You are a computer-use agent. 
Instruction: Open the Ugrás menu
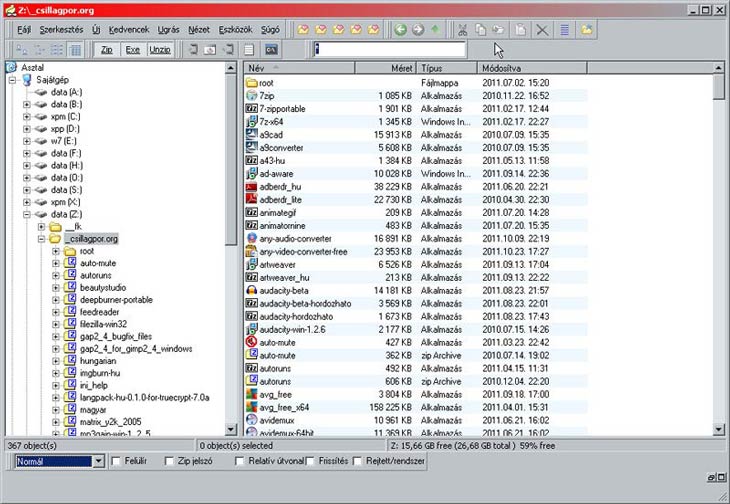point(169,30)
